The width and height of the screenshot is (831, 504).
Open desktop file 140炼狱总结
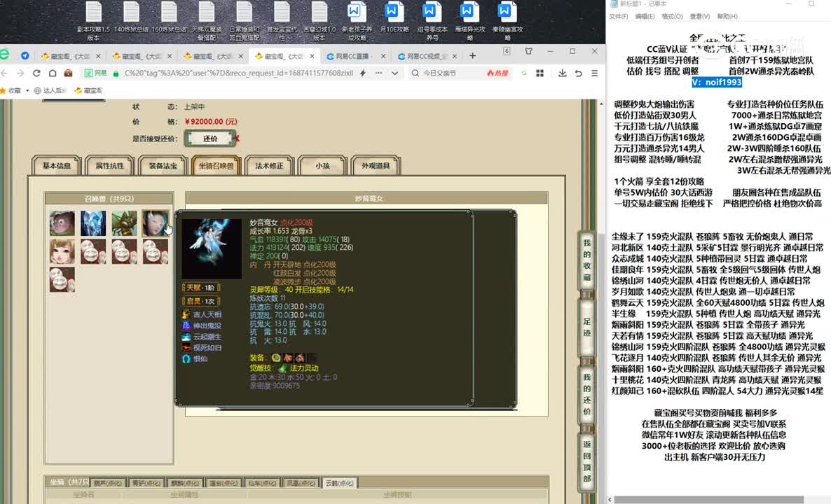click(x=131, y=17)
